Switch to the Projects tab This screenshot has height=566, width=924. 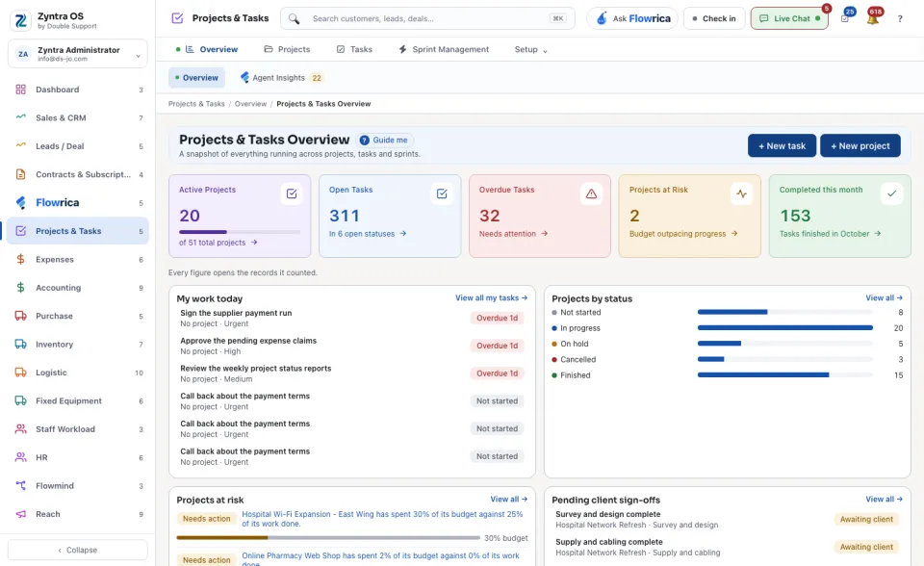pos(287,49)
